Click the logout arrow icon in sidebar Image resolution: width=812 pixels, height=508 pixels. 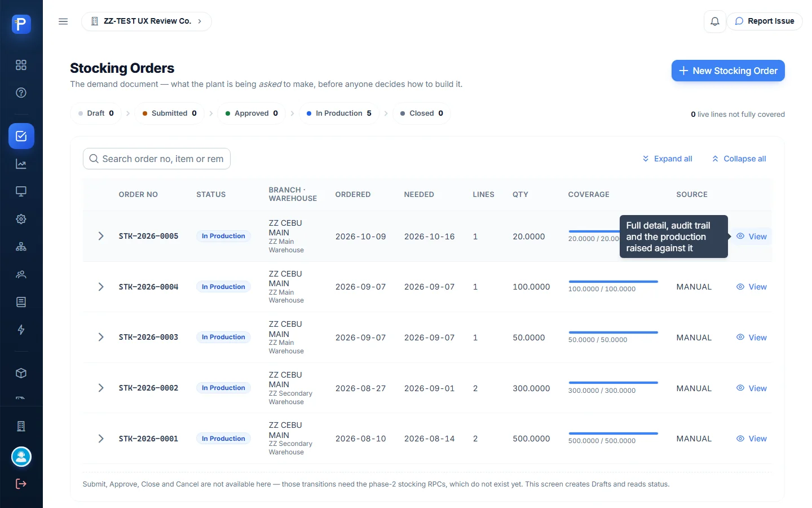coord(21,484)
